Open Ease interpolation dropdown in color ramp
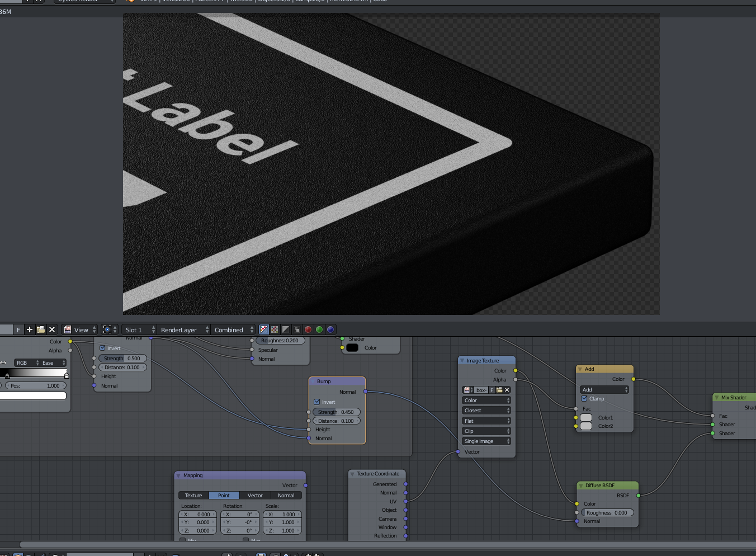This screenshot has height=556, width=756. 53,362
